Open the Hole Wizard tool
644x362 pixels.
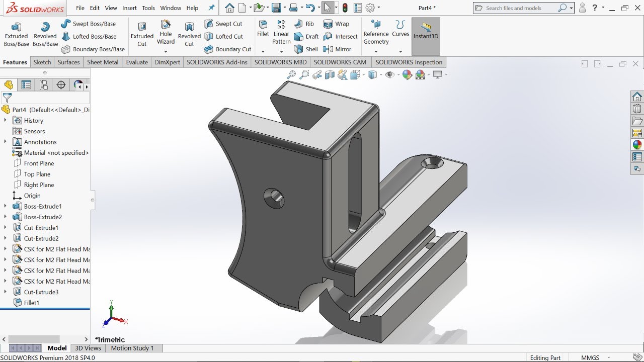[166, 32]
